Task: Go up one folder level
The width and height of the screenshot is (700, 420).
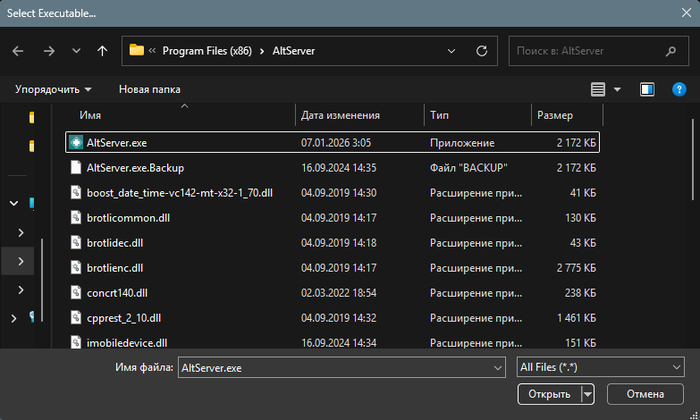Action: click(x=102, y=51)
